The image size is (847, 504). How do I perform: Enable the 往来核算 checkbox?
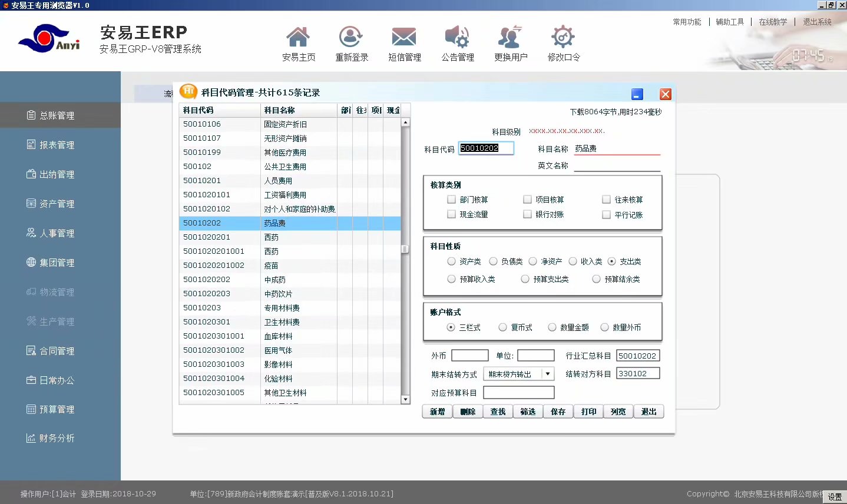[606, 200]
